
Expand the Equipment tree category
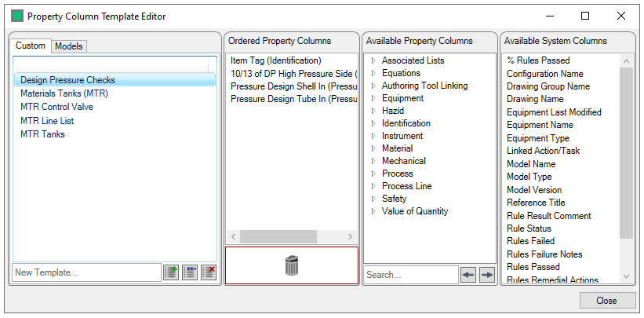373,98
